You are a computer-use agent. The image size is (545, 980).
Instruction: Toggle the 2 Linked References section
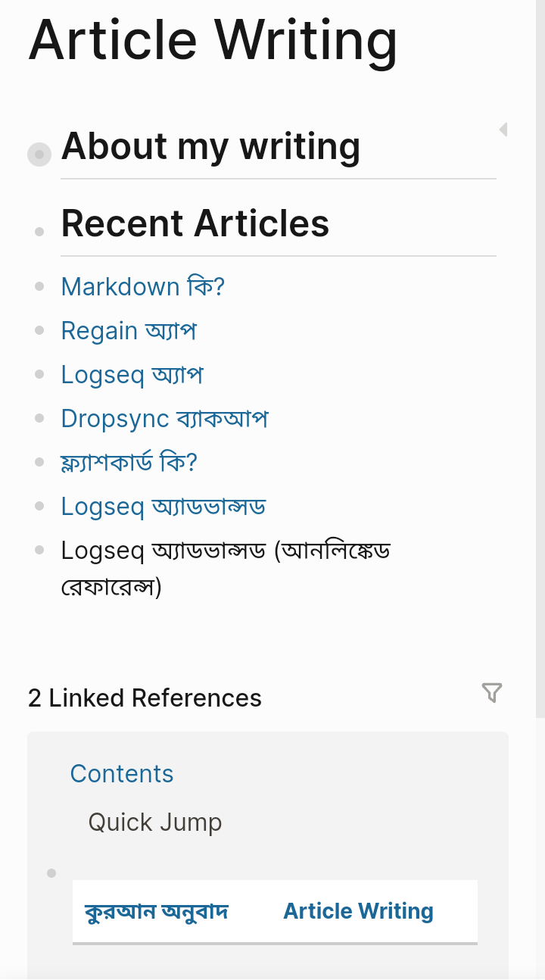pos(145,698)
